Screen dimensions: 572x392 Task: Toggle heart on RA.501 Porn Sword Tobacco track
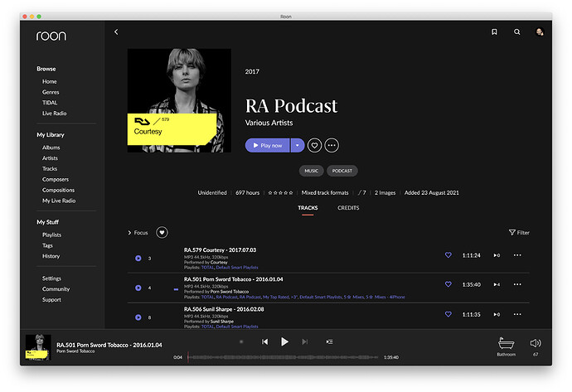pyautogui.click(x=448, y=284)
